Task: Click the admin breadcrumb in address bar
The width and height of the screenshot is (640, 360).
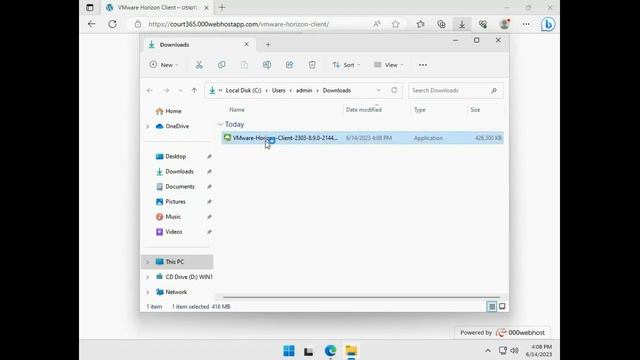Action: 304,91
